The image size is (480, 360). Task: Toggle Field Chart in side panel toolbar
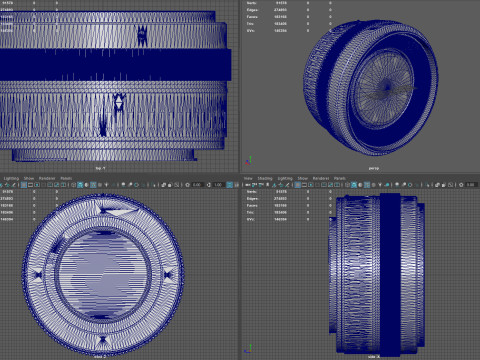click(324, 184)
